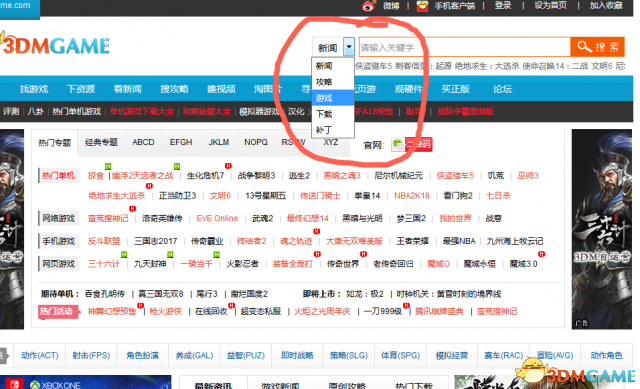This screenshot has width=640, height=389.
Task: Click 星际争霸重制版 red link
Action: coord(466,111)
